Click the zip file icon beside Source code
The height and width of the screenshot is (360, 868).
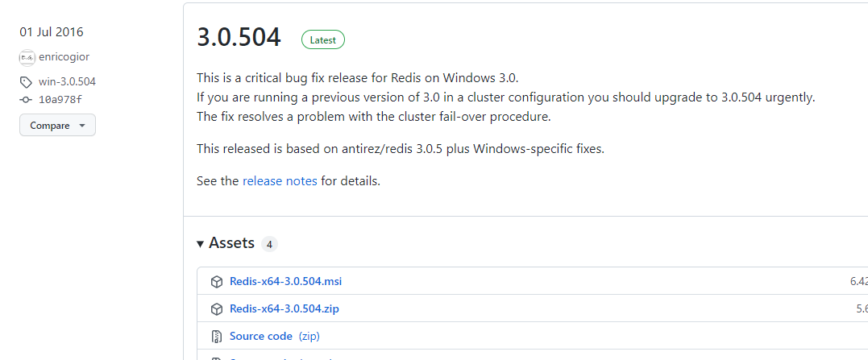[216, 337]
